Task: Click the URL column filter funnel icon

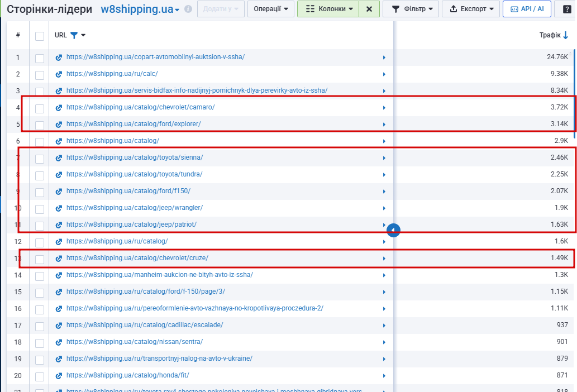Action: point(74,35)
